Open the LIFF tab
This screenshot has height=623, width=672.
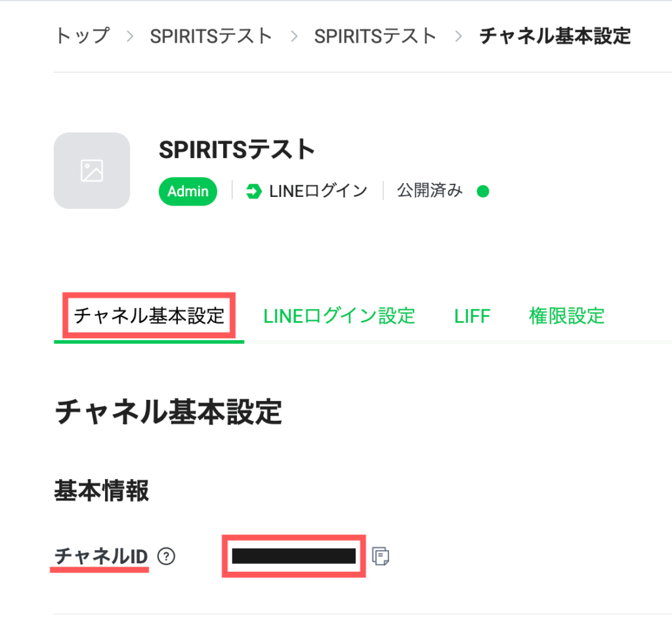pyautogui.click(x=472, y=316)
